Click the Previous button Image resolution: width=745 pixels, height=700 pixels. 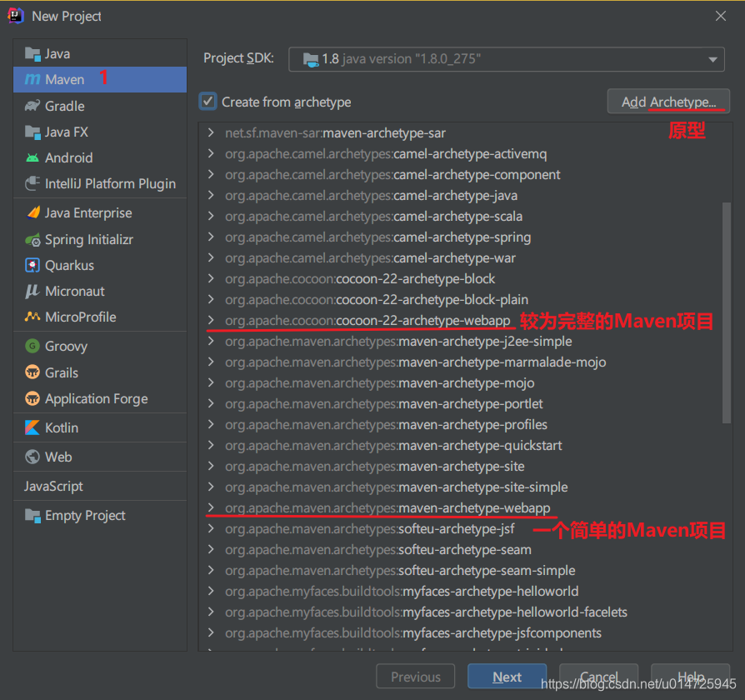click(x=415, y=676)
